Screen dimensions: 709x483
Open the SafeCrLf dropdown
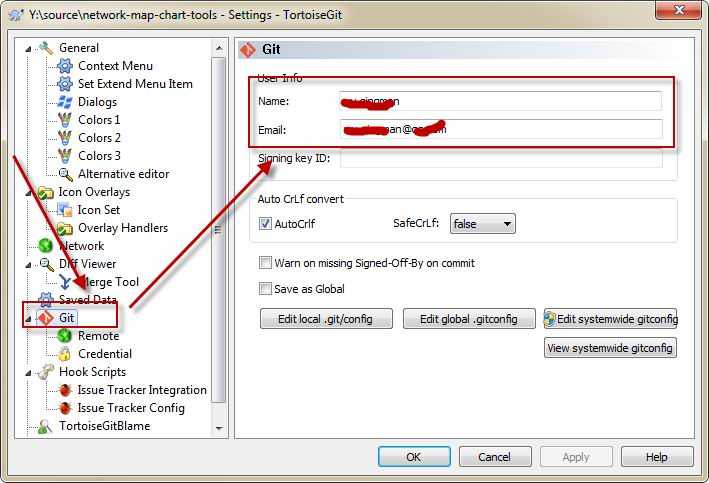pos(482,224)
